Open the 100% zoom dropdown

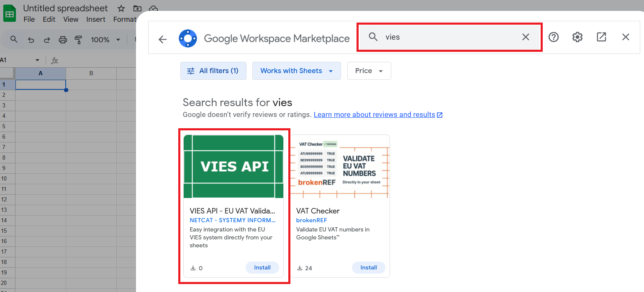[105, 40]
